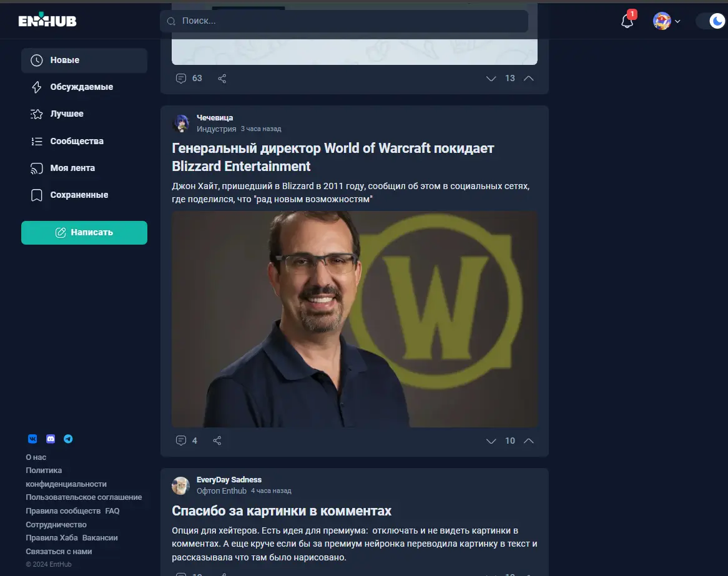Click the user profile avatar
This screenshot has height=576, width=728.
tap(662, 21)
